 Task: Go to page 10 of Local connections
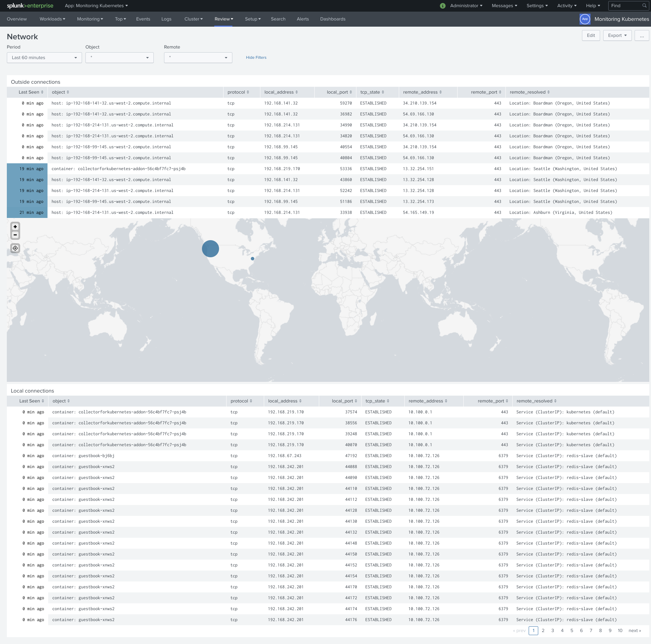coord(620,631)
